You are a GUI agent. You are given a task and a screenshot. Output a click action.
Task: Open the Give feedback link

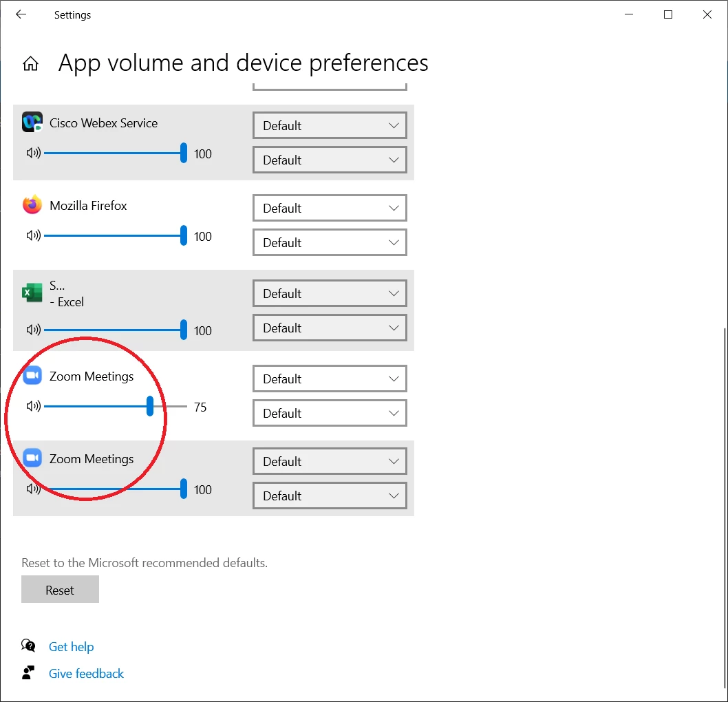point(87,673)
